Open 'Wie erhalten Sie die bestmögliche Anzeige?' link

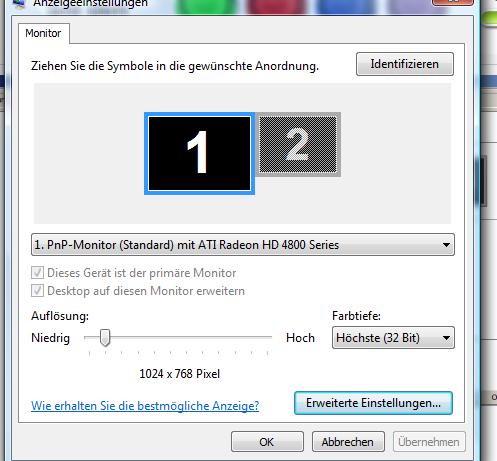click(x=145, y=406)
